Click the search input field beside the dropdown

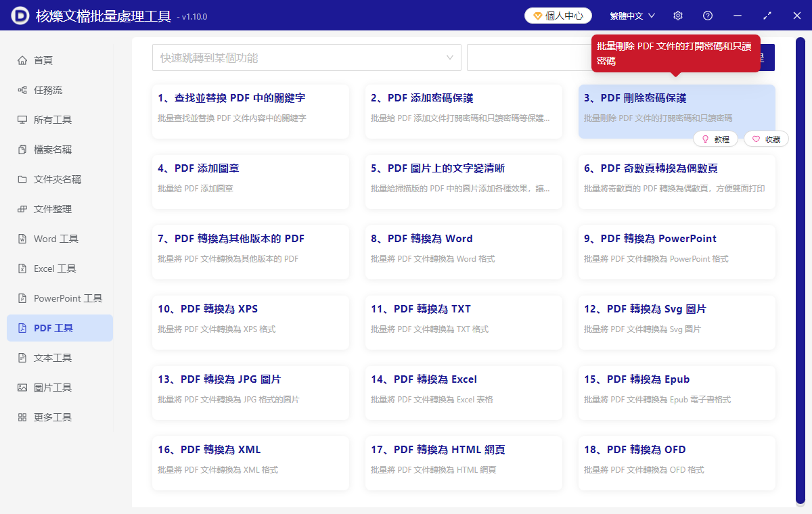coord(528,57)
